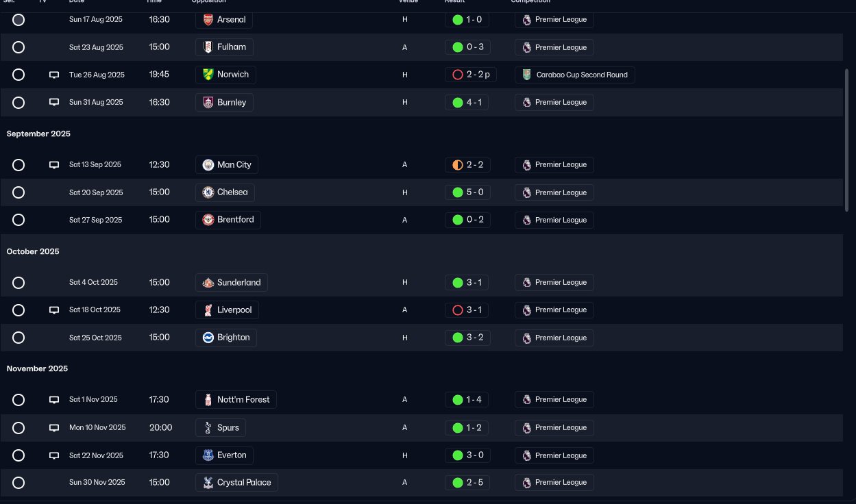Click the October 2025 month header
The height and width of the screenshot is (504, 856).
(33, 251)
